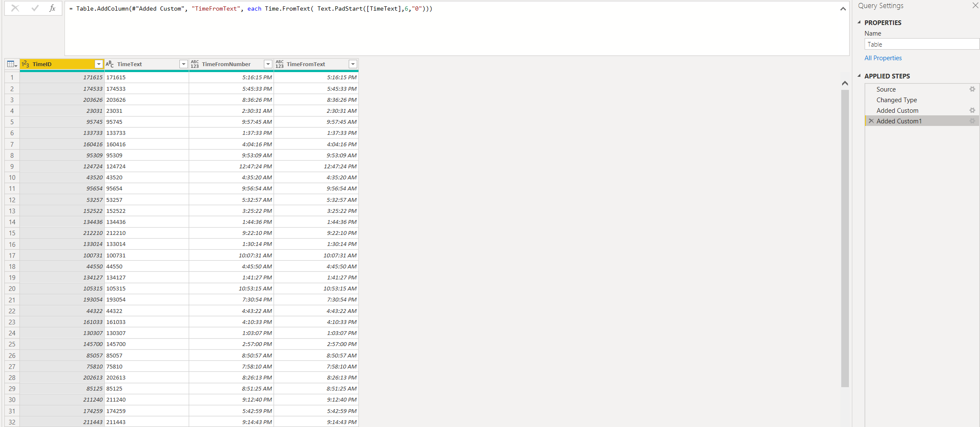Click TimeID cell 95745

pyautogui.click(x=62, y=122)
